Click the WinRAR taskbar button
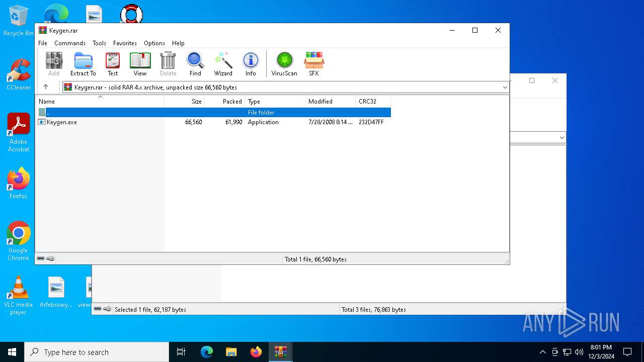Viewport: 644px width, 362px height. point(281,352)
